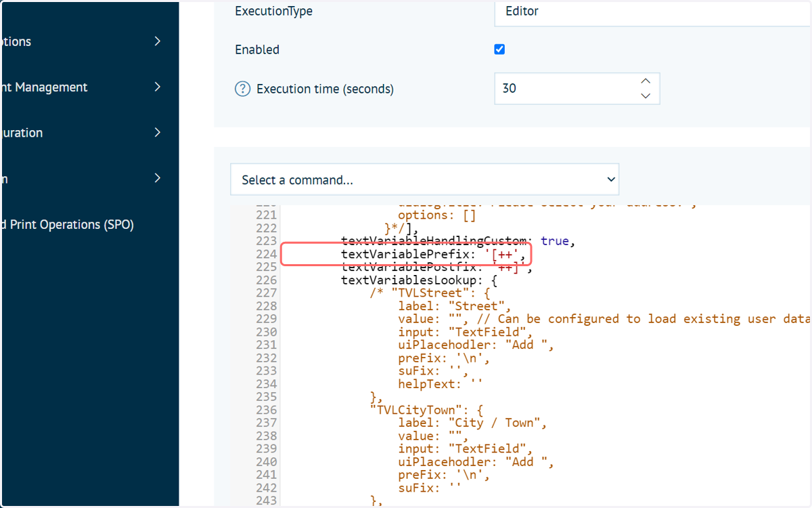Screen dimensions: 812x508
Task: Click the helpText code line
Action: [x=441, y=383]
